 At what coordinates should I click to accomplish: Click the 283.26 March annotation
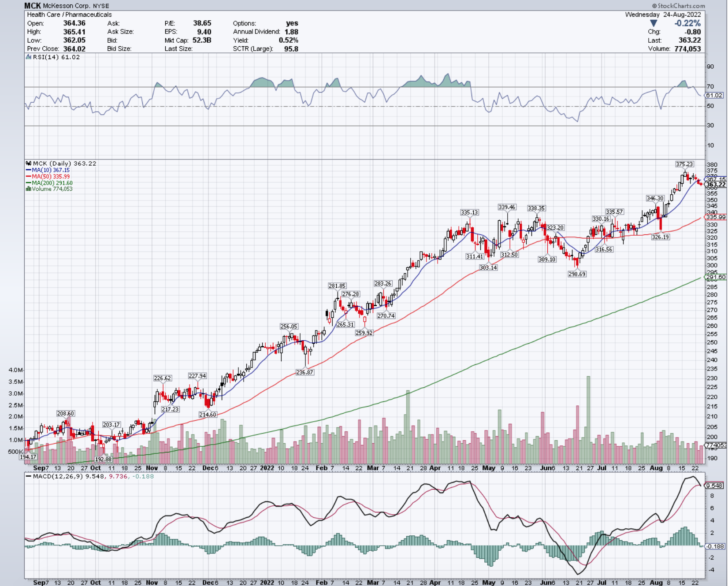pyautogui.click(x=383, y=284)
